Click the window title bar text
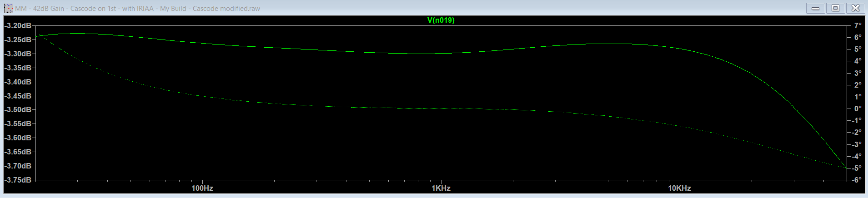This screenshot has height=198, width=868. [137, 8]
